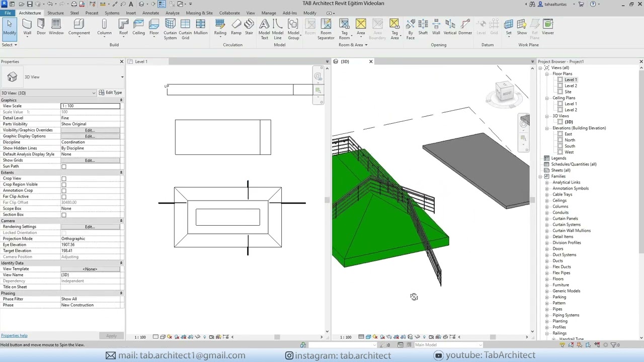Click the View Scale 1 : 100 field

click(90, 106)
